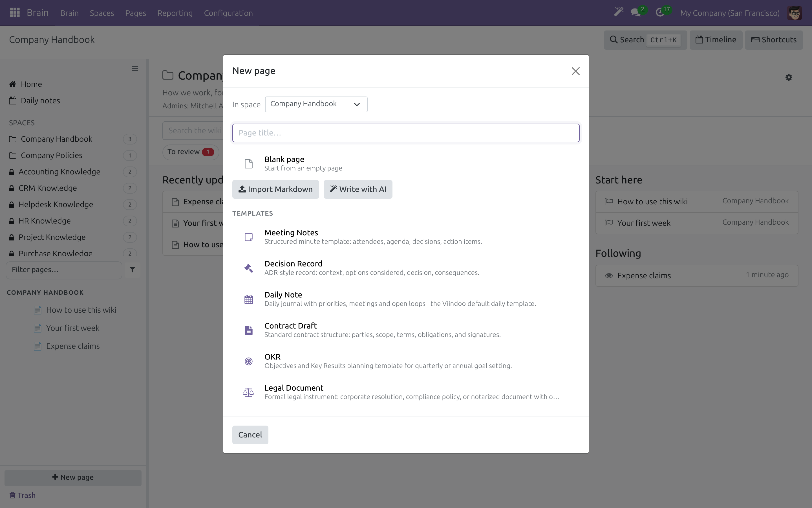The width and height of the screenshot is (812, 508).
Task: Click the Search Ctrl+K button
Action: tap(645, 40)
